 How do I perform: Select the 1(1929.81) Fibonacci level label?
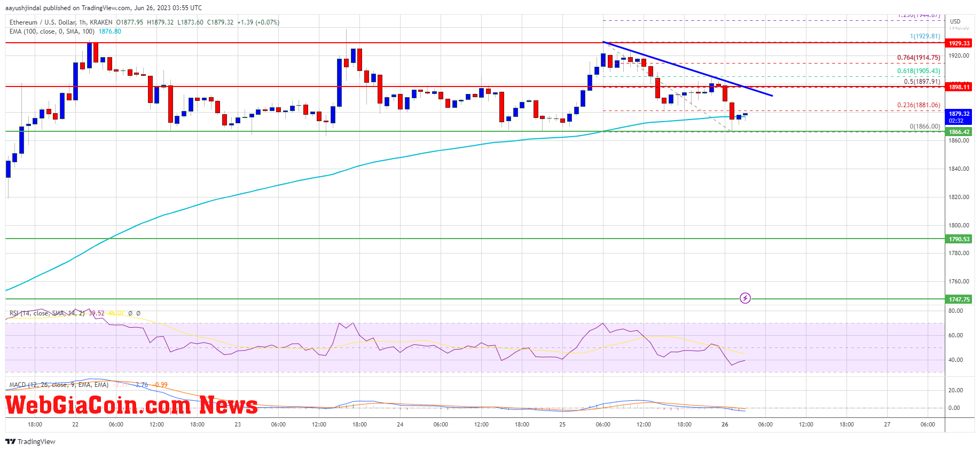pyautogui.click(x=925, y=36)
